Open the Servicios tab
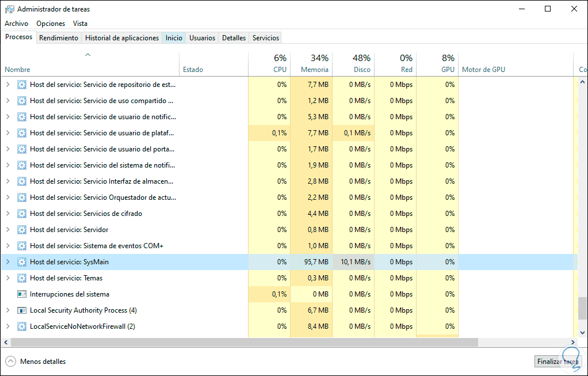 [265, 38]
